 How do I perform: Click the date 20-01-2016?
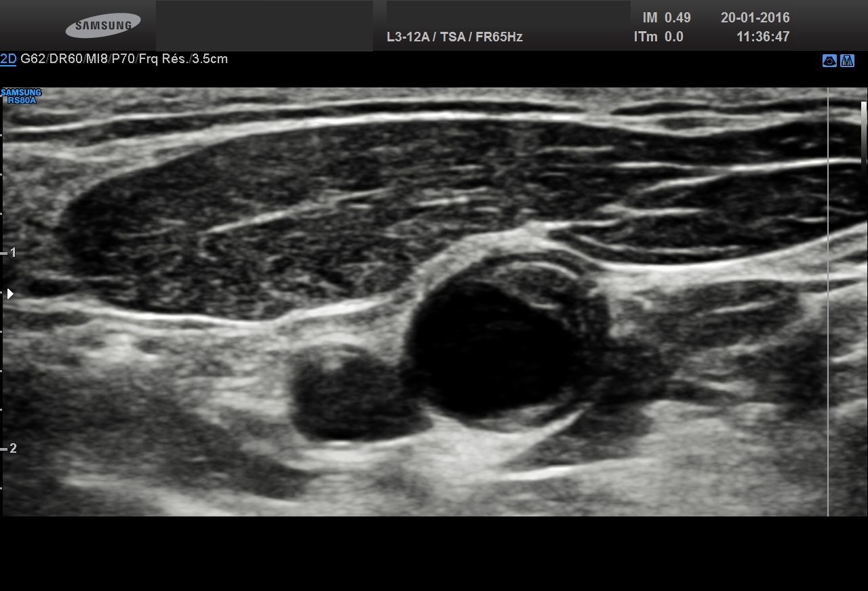coord(755,18)
